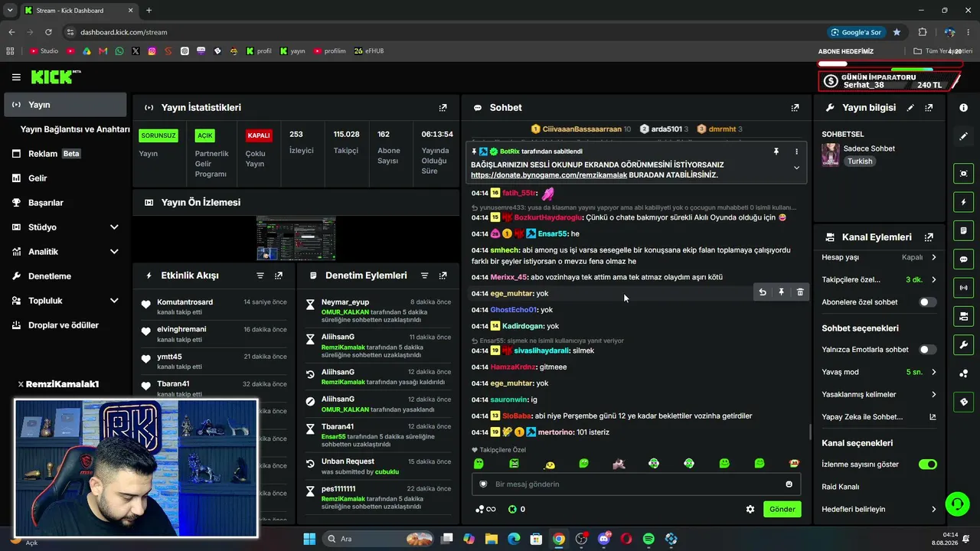
Task: Open Raid Kanalı option
Action: click(x=840, y=487)
